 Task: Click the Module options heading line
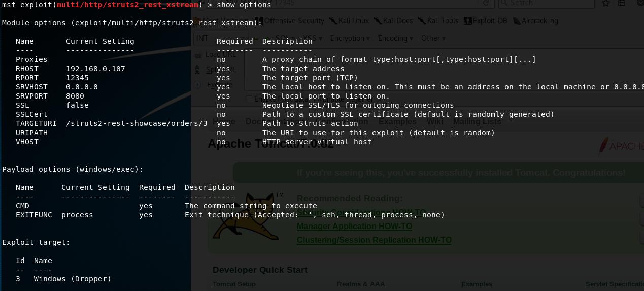132,23
